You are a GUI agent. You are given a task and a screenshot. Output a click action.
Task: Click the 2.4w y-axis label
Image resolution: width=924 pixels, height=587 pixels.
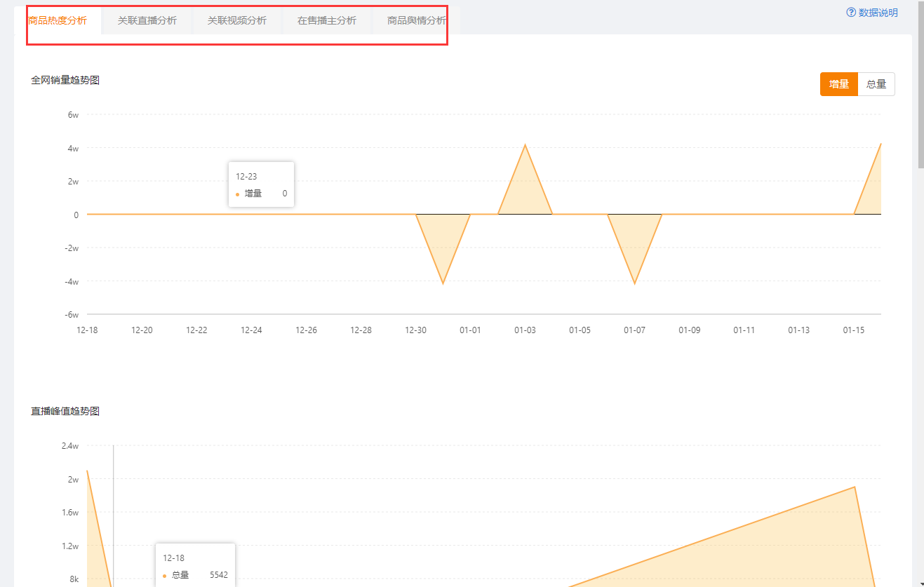point(70,445)
